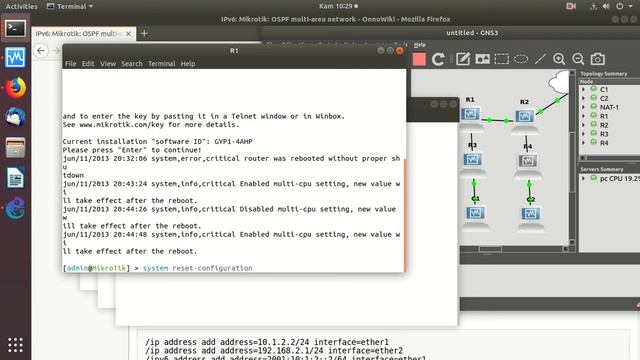Screen dimensions: 640x360
Task: Expand the pc CPU entry in Servers Summary
Action: [x=583, y=178]
